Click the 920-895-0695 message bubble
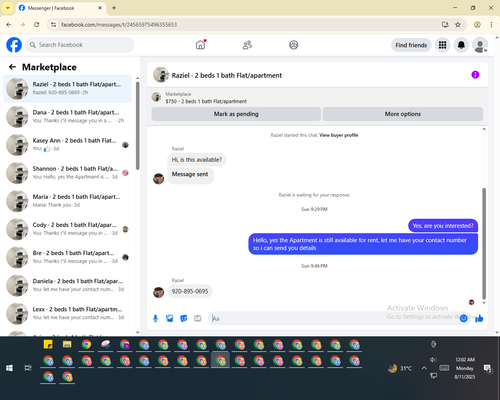500x400 pixels. [x=190, y=291]
